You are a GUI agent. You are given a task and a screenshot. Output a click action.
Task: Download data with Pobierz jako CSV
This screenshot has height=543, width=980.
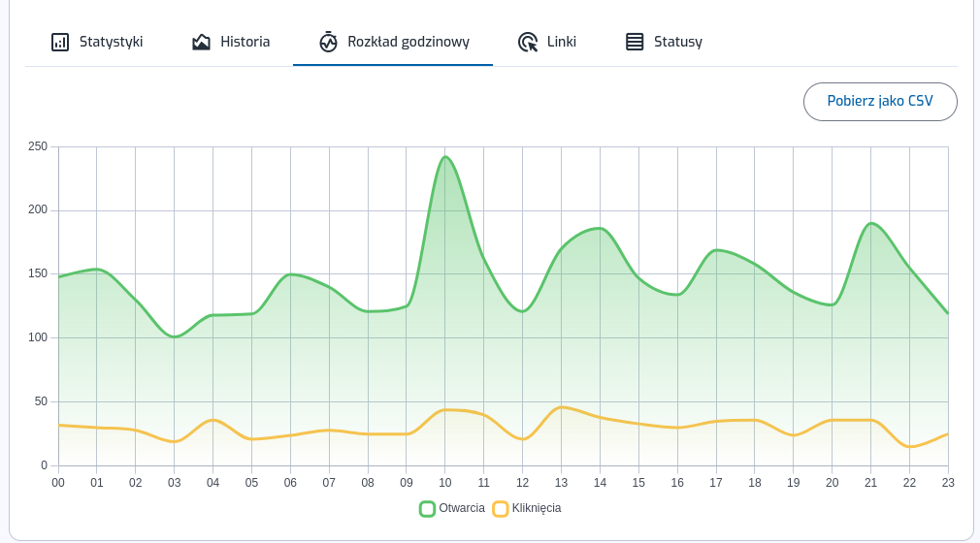click(x=880, y=101)
